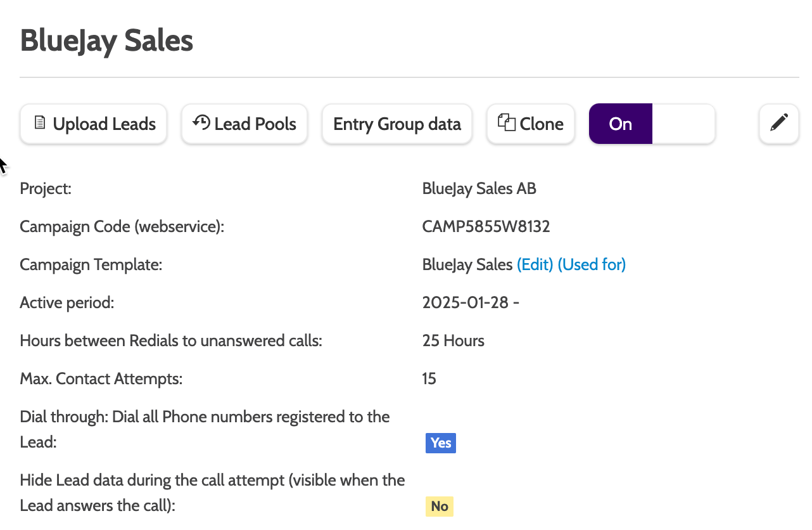
Task: Toggle the purple On campaign switch
Action: [621, 124]
